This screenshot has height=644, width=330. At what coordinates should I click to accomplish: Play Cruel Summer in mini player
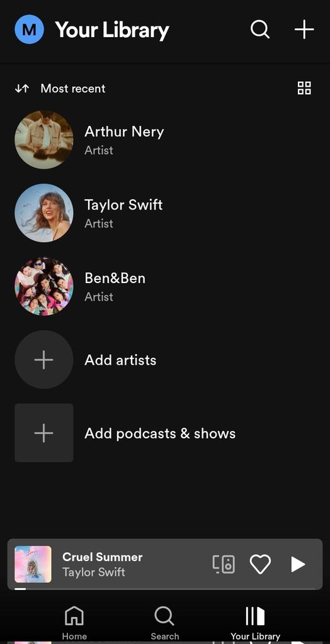pos(298,564)
